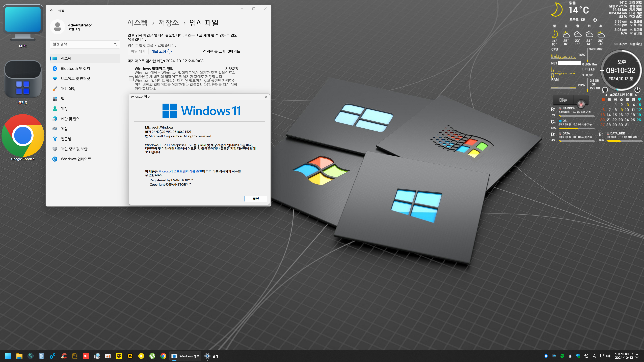Launch KakaoTalk from the taskbar
Viewport: 644px width, 362px height.
(x=119, y=356)
